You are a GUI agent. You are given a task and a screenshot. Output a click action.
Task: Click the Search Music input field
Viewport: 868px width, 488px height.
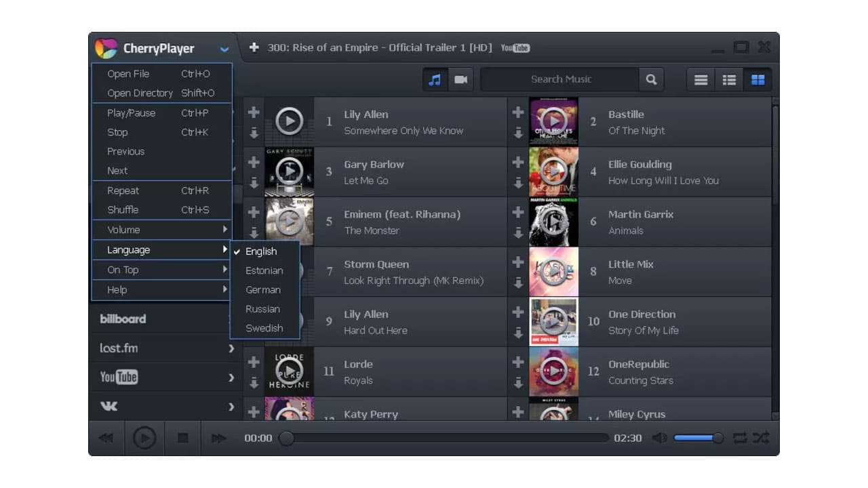coord(559,79)
